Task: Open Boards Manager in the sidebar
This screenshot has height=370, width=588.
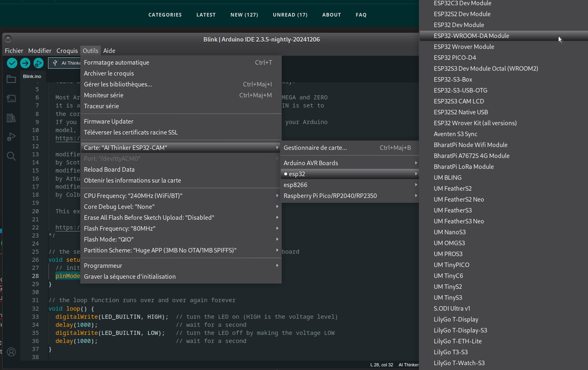Action: click(x=11, y=98)
